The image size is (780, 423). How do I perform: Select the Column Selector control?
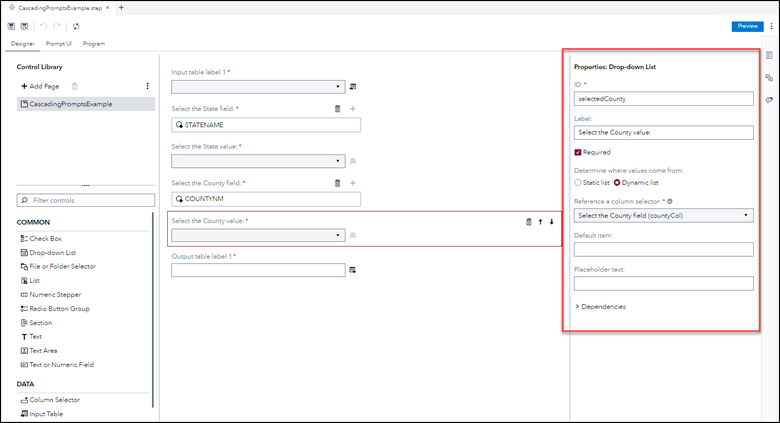pos(50,400)
